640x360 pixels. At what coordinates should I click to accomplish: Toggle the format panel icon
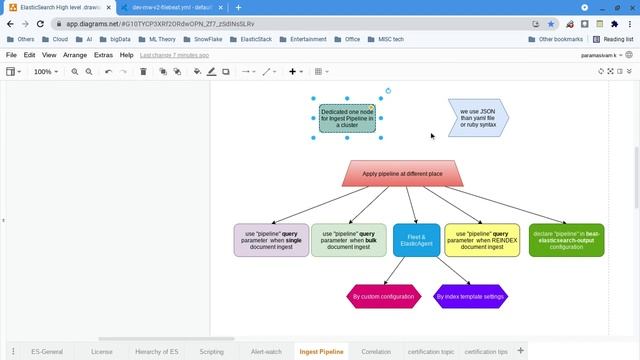[x=620, y=71]
